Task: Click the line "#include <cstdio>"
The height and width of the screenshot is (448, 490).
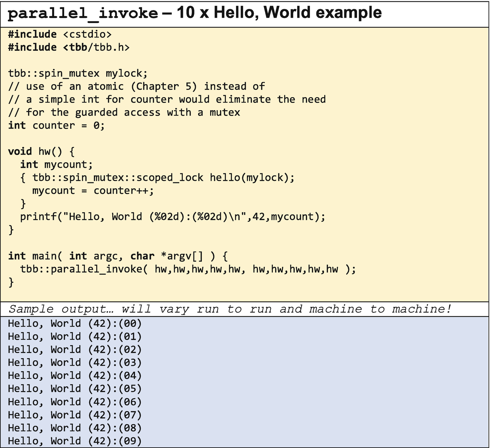Action: pos(60,34)
